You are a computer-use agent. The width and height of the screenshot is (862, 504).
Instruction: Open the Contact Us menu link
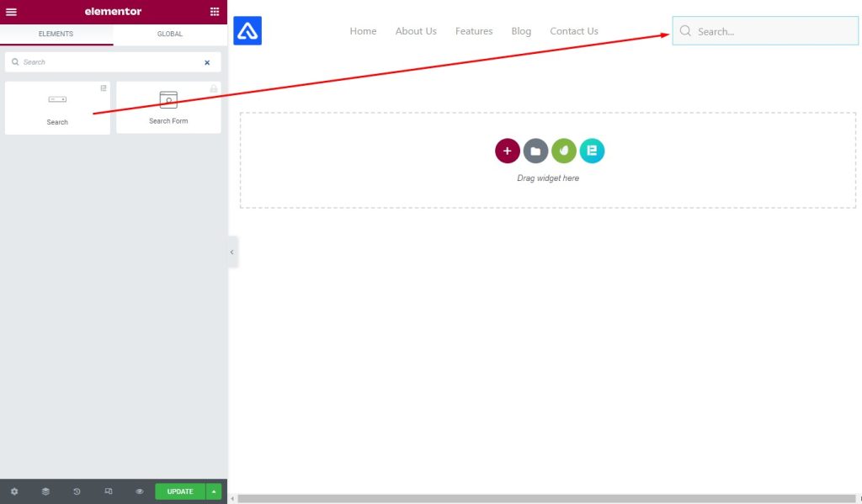574,31
